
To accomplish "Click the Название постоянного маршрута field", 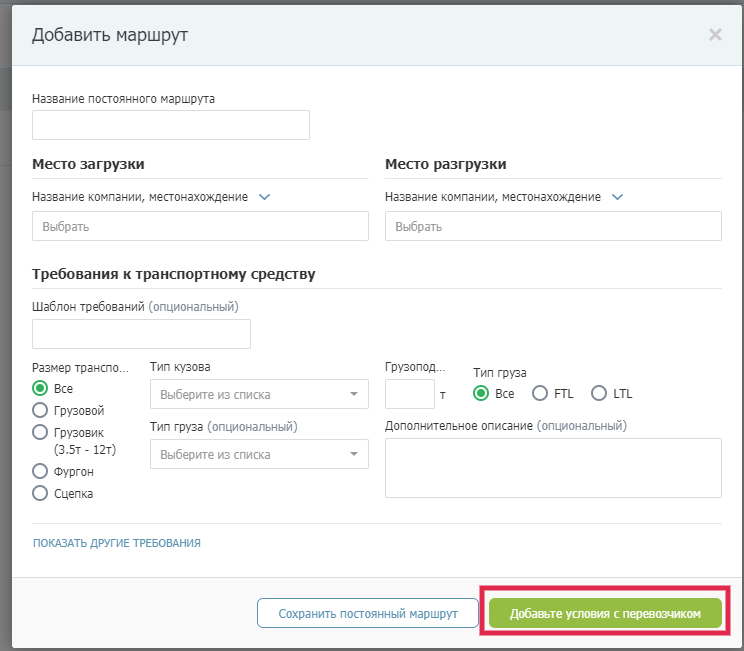I will click(171, 125).
